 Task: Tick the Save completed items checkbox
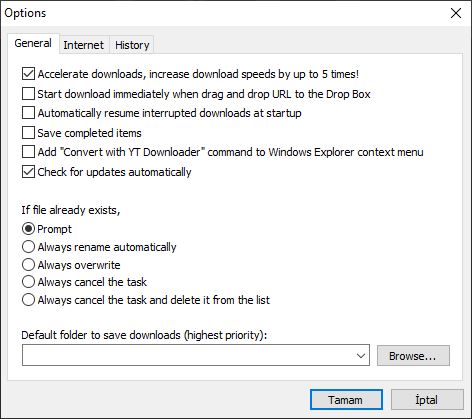pos(28,133)
